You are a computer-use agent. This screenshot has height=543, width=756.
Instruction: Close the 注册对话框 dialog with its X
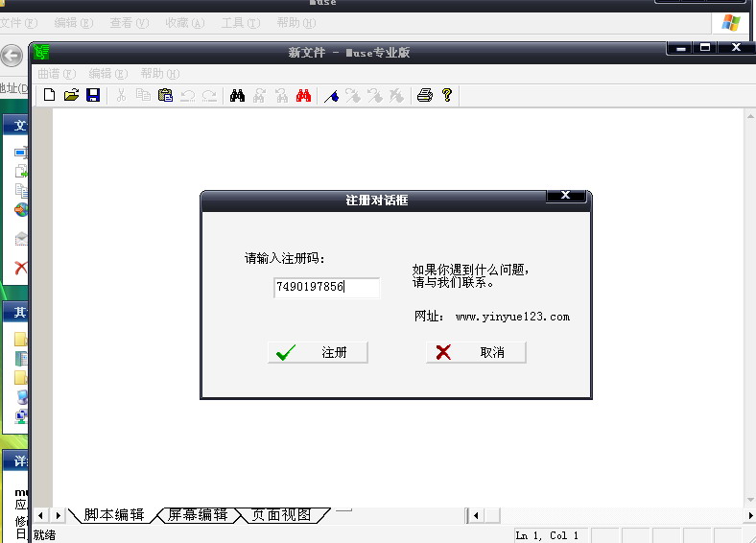(565, 196)
